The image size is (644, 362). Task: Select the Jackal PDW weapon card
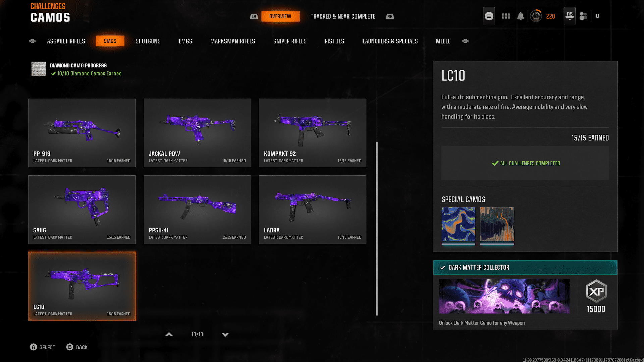tap(197, 133)
